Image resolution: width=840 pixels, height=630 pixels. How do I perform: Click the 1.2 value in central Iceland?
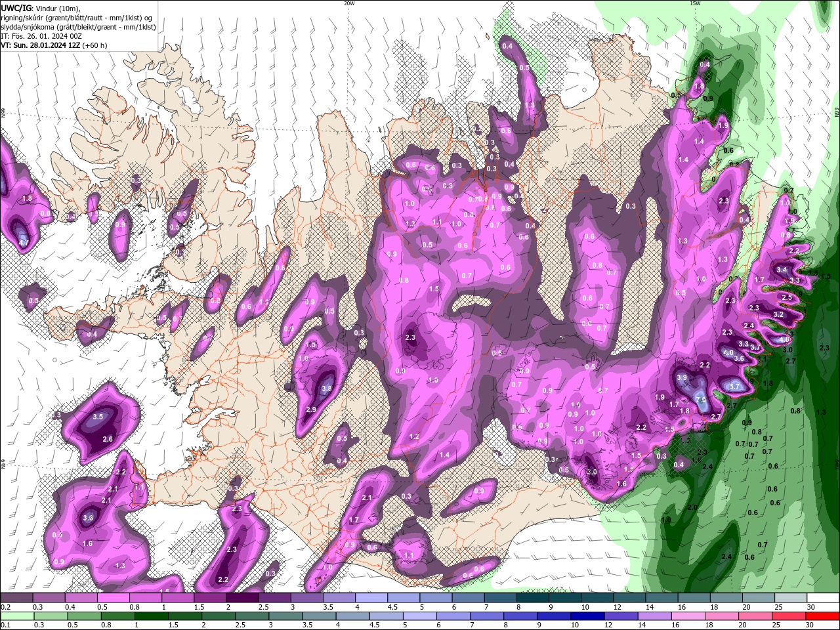[414, 437]
